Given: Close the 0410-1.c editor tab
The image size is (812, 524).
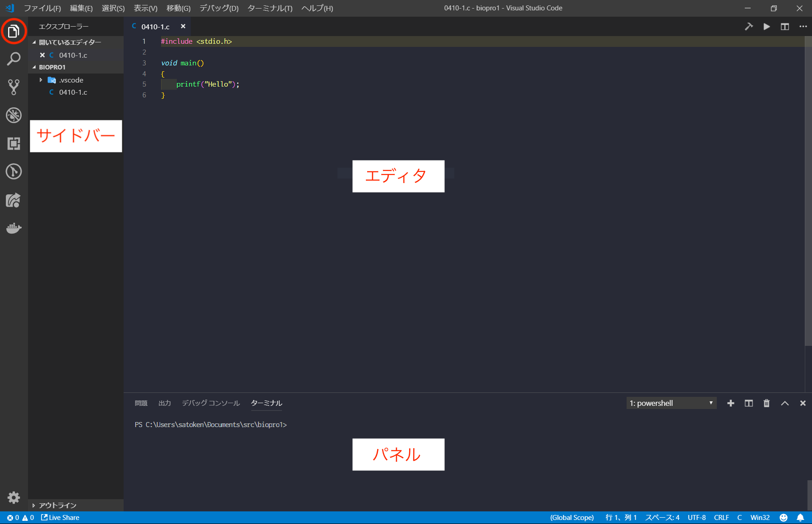Looking at the screenshot, I should [183, 26].
